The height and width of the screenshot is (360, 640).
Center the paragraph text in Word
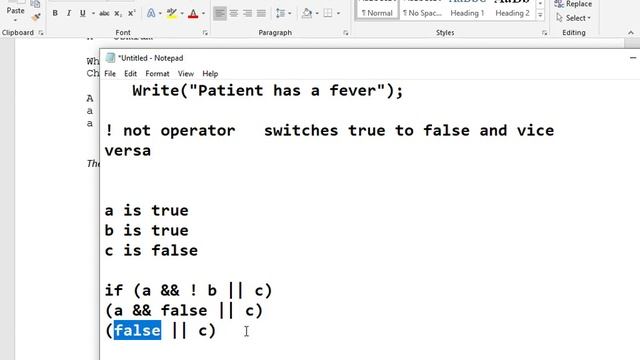click(x=234, y=13)
